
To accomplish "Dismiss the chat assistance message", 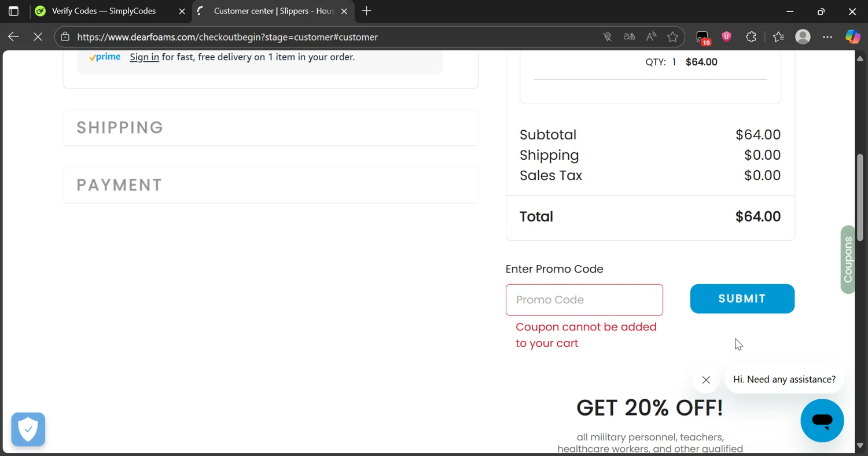I will pos(706,380).
